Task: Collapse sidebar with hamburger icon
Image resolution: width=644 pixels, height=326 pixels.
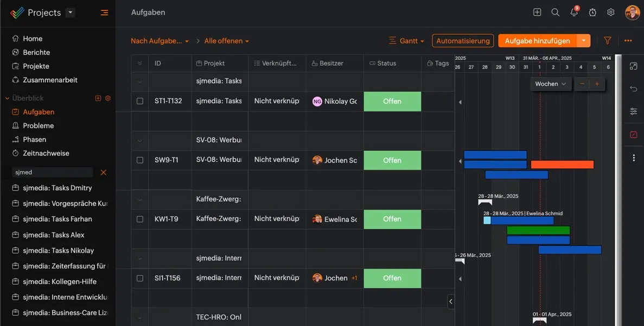Action: pyautogui.click(x=104, y=12)
